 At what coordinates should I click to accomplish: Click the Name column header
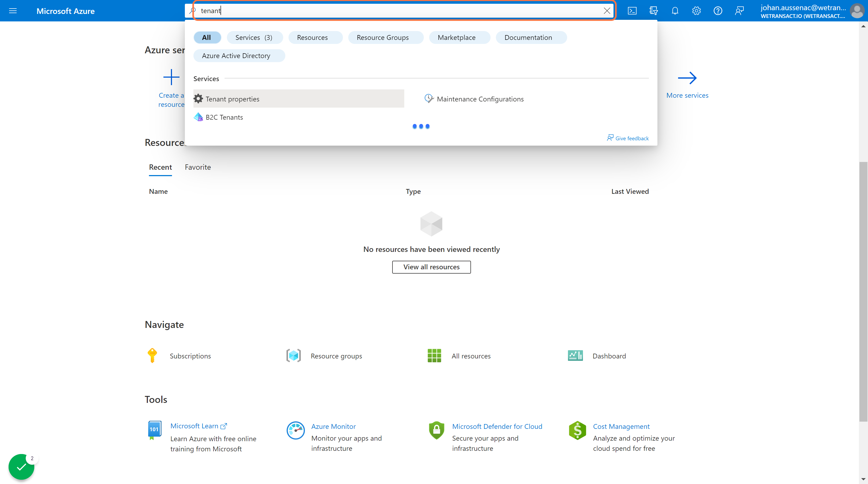tap(158, 191)
